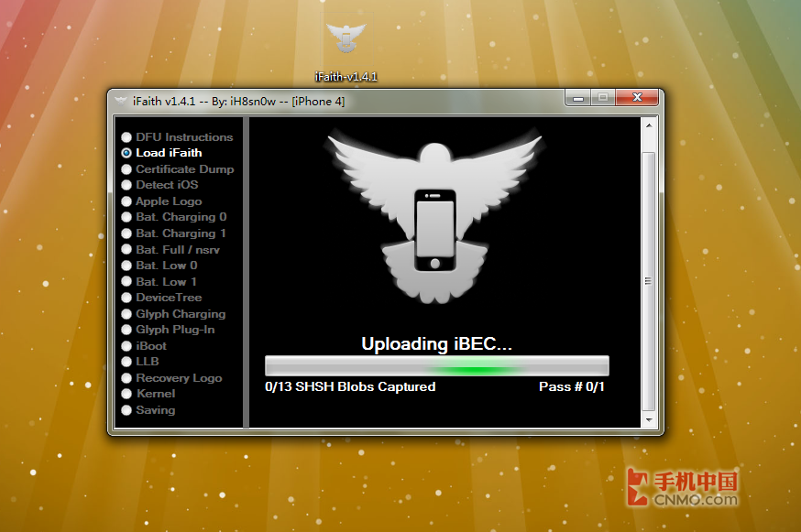The image size is (801, 532).
Task: Click the iFaith title bar app icon
Action: tap(121, 101)
